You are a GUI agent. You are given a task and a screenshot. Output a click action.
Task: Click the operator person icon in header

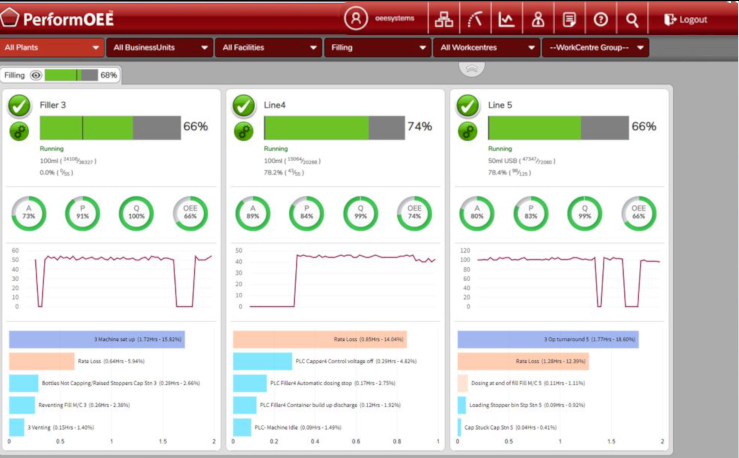pyautogui.click(x=538, y=18)
